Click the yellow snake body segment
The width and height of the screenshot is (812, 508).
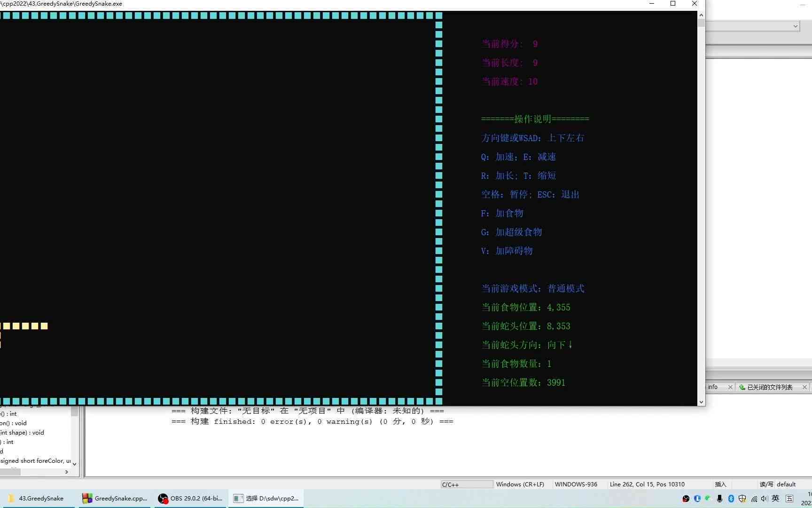click(24, 326)
